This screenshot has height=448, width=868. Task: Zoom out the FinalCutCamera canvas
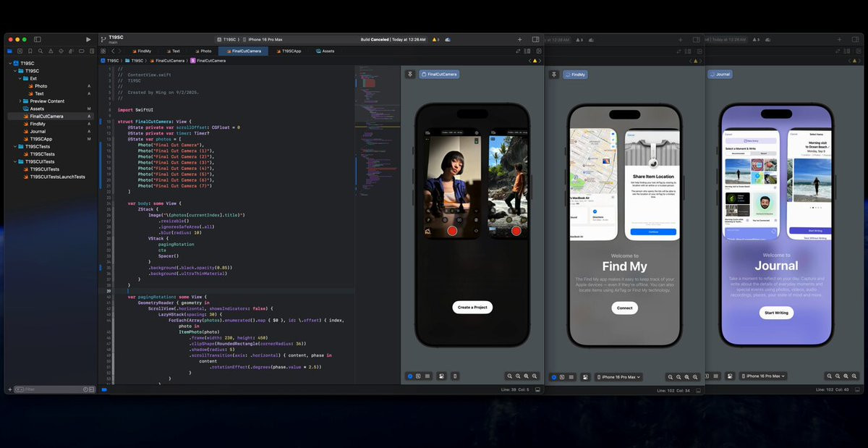coord(510,376)
